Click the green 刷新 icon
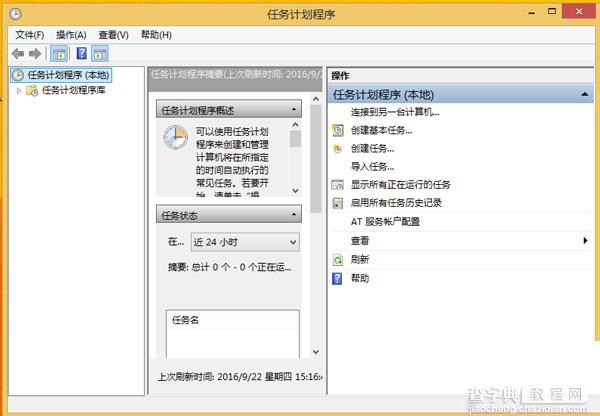Screen dimensions: 600x416 click(338, 260)
